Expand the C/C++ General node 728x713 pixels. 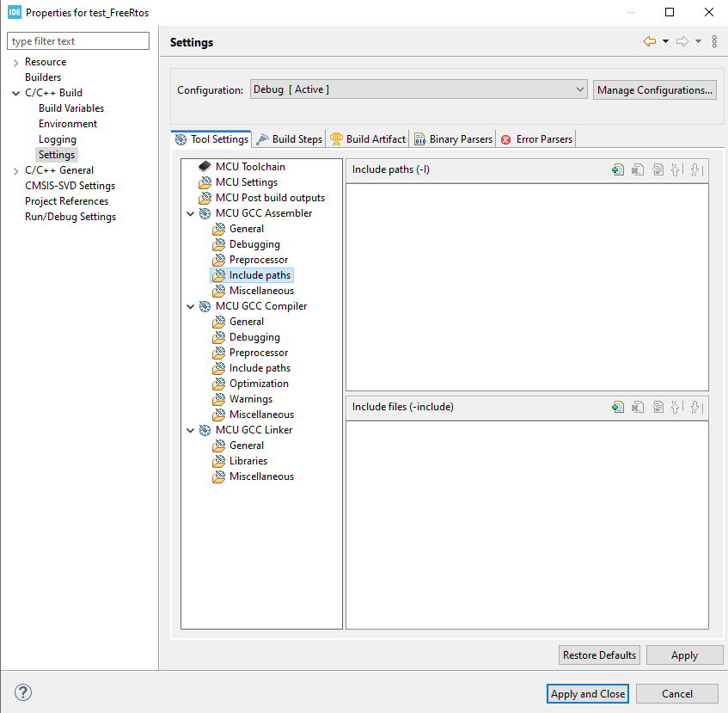click(15, 171)
